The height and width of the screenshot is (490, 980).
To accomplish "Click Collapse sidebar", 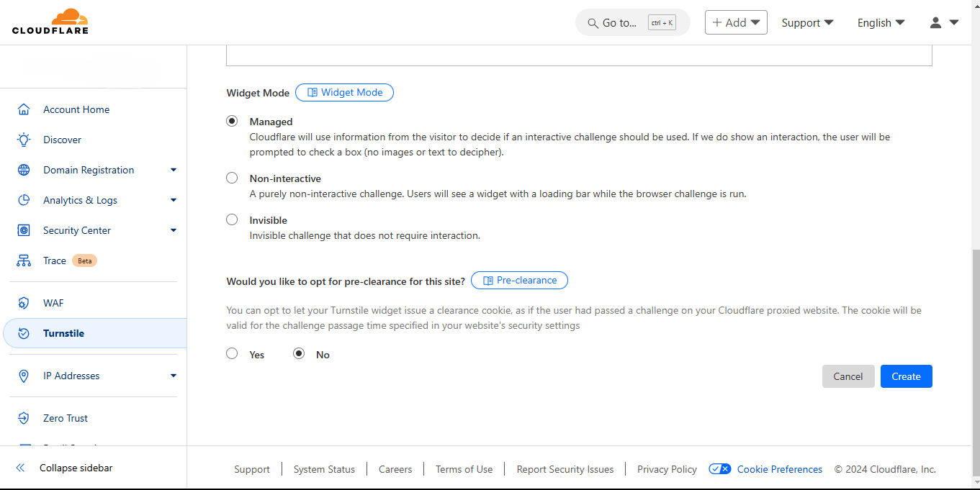I will (x=76, y=468).
